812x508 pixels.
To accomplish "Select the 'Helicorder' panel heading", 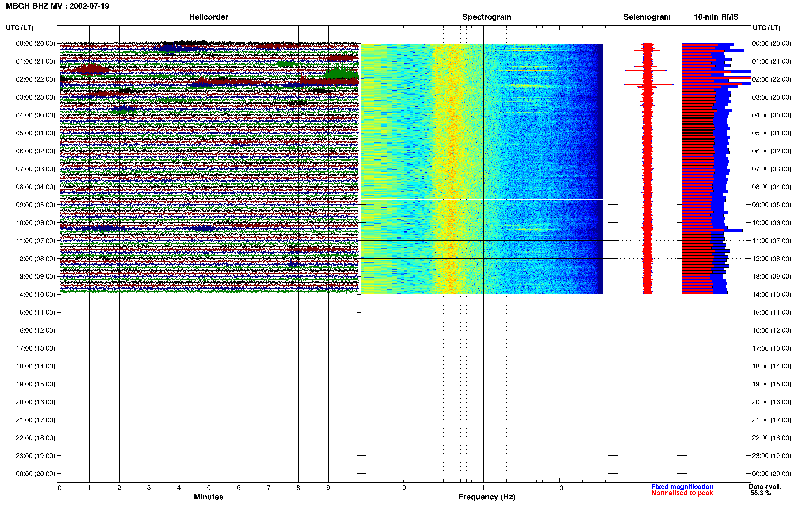I will [209, 17].
